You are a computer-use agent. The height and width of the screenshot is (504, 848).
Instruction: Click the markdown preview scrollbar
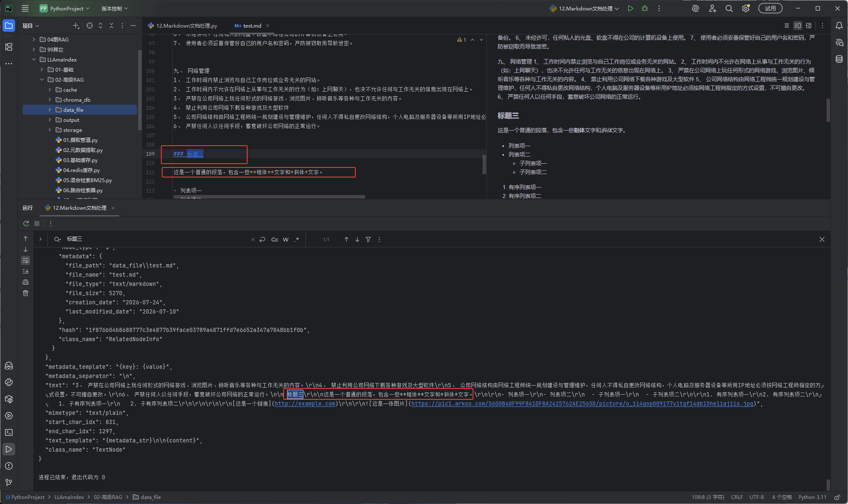pyautogui.click(x=828, y=110)
